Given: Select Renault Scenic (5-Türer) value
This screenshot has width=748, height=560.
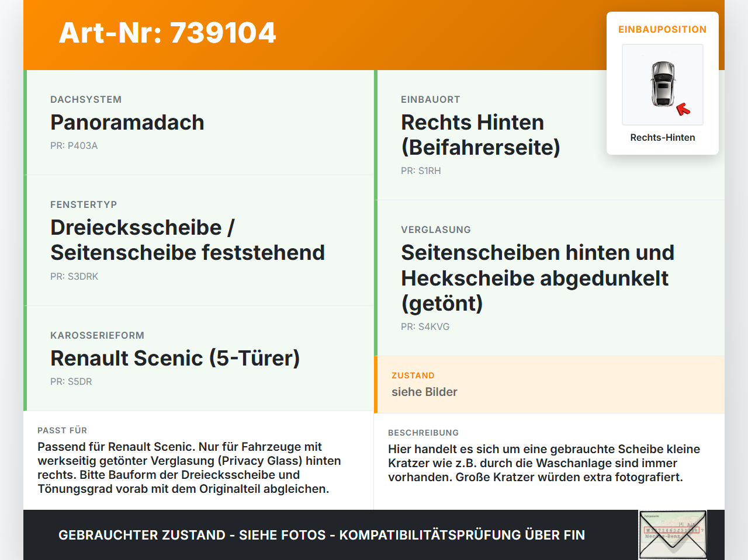Looking at the screenshot, I should (175, 358).
